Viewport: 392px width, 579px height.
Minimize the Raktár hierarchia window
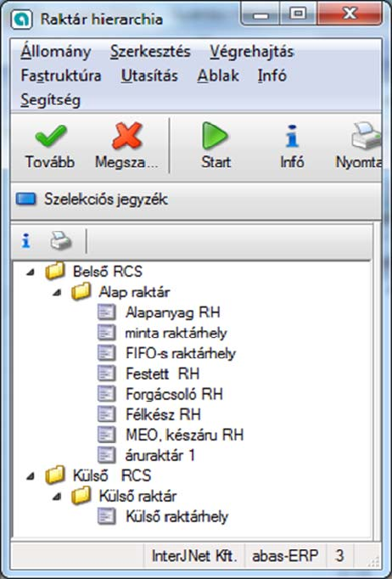point(261,14)
